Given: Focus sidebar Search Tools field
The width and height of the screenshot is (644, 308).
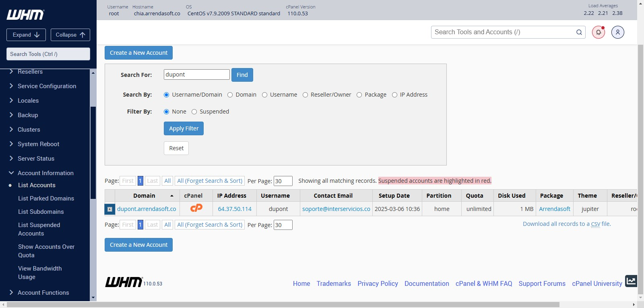Looking at the screenshot, I should pos(48,54).
